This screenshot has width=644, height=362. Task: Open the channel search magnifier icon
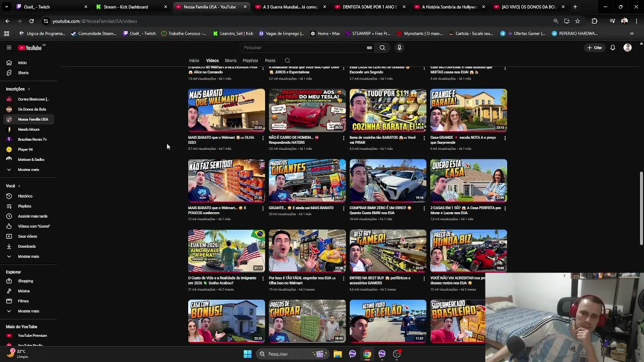287,61
